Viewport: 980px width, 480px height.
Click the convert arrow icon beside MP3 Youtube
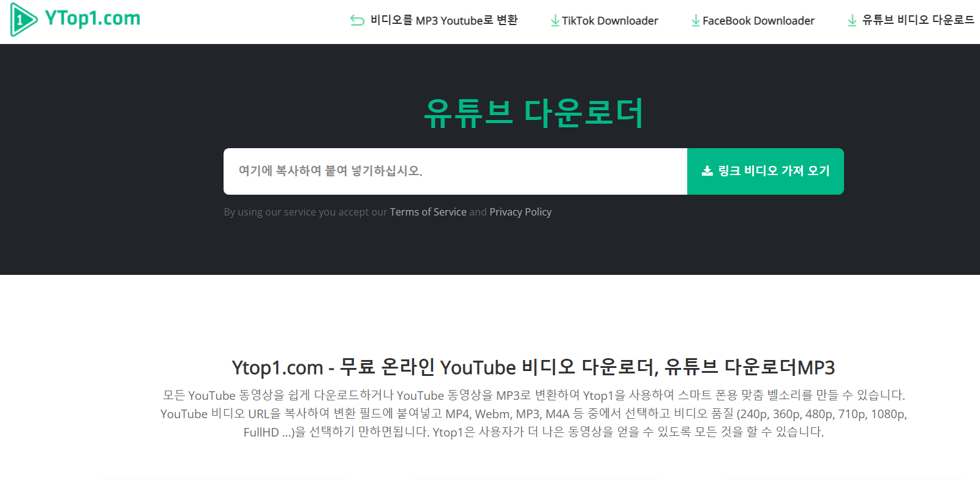pos(357,21)
